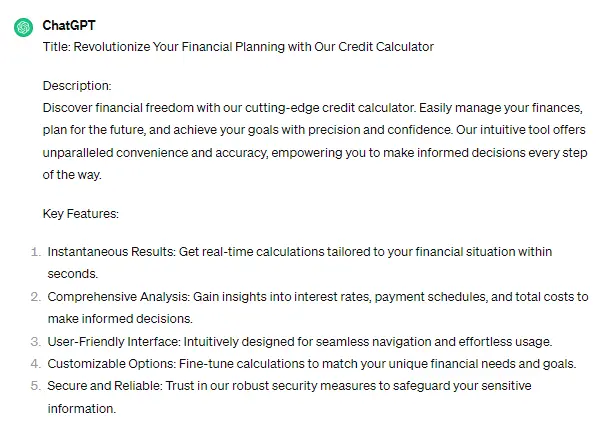Viewport: 611px width, 422px height.
Task: Click the "Description:" label
Action: pos(77,86)
